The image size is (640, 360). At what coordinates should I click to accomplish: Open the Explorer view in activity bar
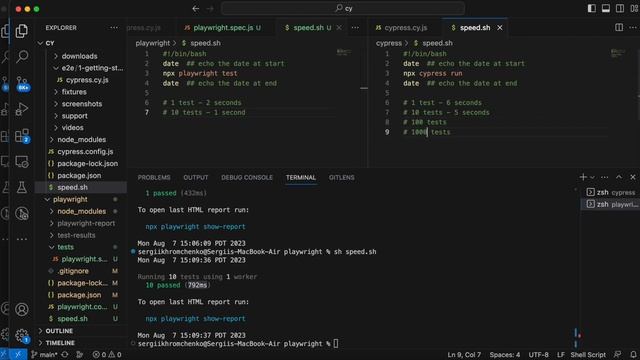coord(22,31)
